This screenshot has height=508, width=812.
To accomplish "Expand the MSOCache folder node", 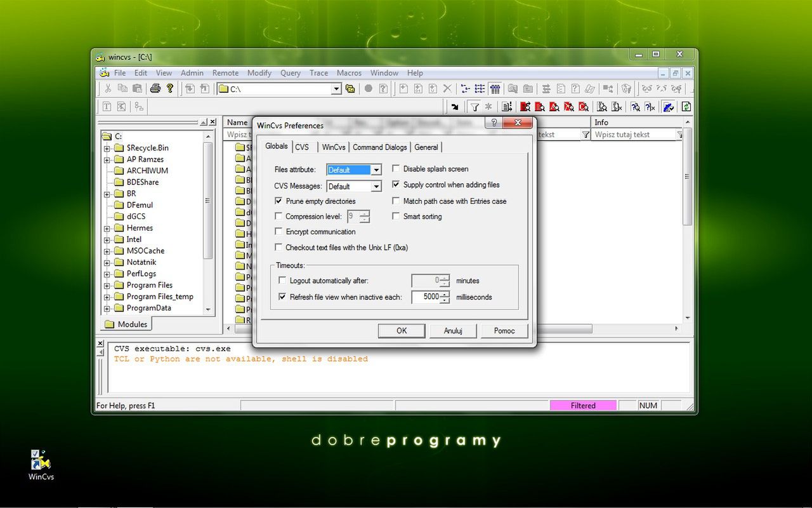I will (107, 251).
